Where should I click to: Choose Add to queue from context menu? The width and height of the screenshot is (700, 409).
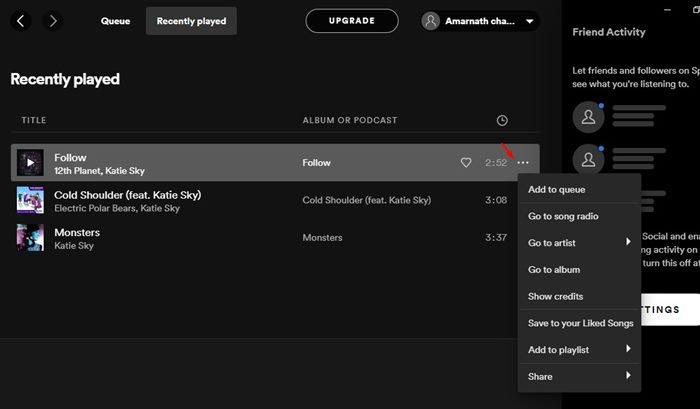tap(579, 189)
